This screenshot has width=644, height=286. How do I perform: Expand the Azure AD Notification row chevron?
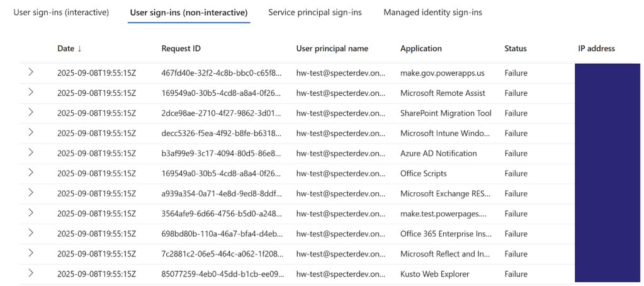tap(31, 153)
